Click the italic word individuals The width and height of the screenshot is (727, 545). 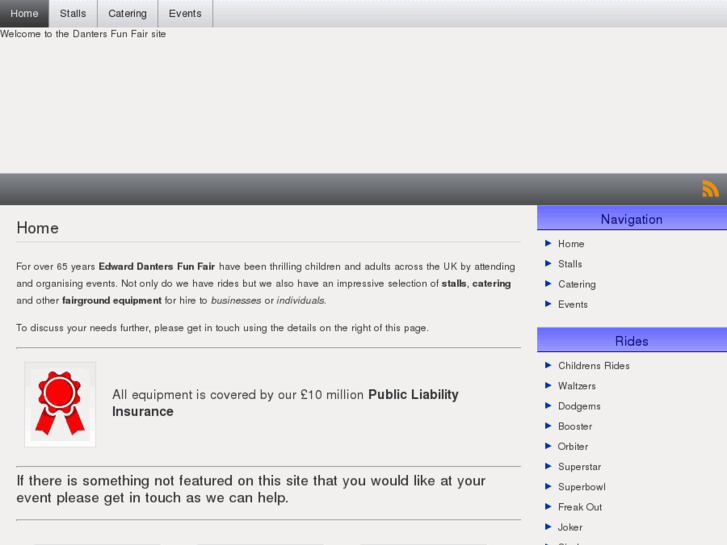tap(300, 300)
